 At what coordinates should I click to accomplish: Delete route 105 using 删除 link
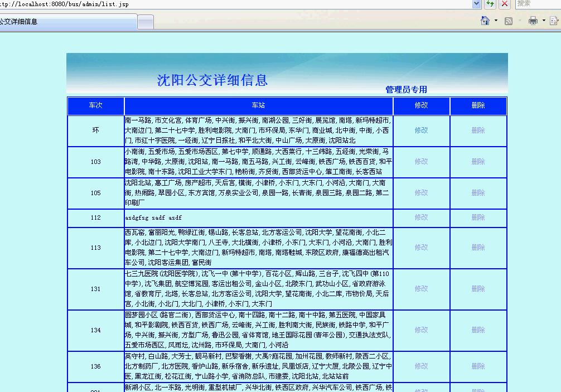(x=478, y=193)
